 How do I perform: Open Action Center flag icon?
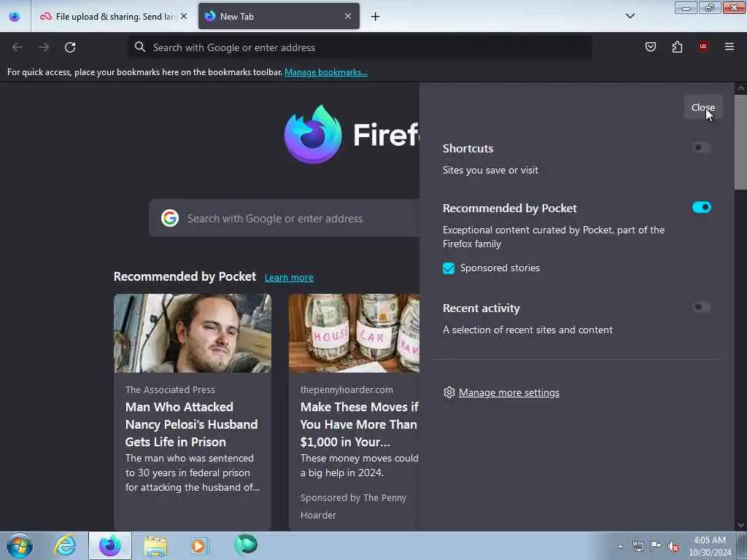(x=655, y=546)
